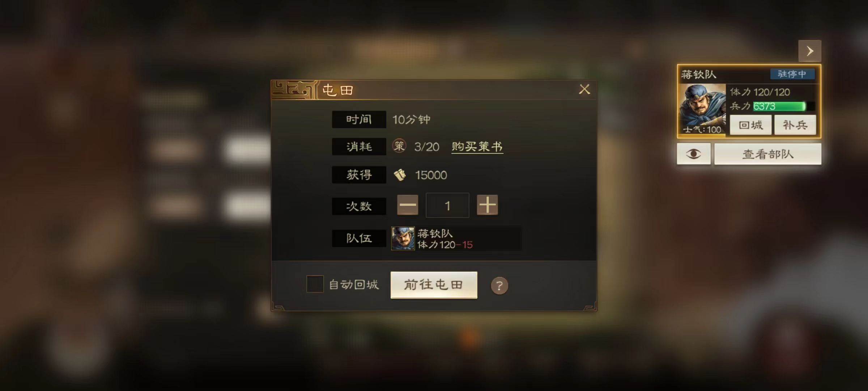Image resolution: width=868 pixels, height=391 pixels.
Task: Click the 驻停中 status badge
Action: [792, 74]
